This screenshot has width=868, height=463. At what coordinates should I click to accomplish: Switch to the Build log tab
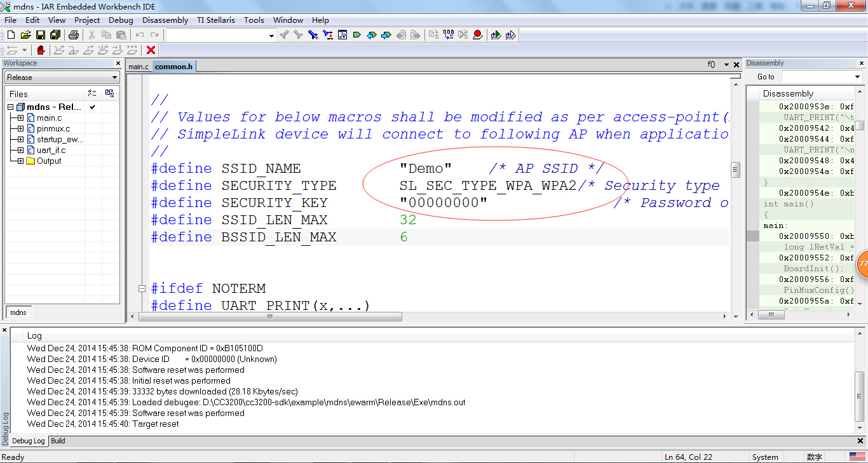coord(58,441)
